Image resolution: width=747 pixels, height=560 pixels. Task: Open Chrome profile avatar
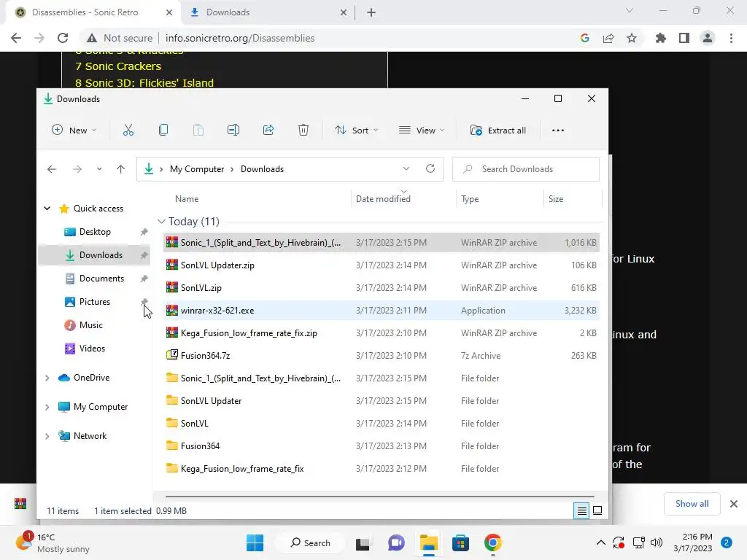[708, 38]
